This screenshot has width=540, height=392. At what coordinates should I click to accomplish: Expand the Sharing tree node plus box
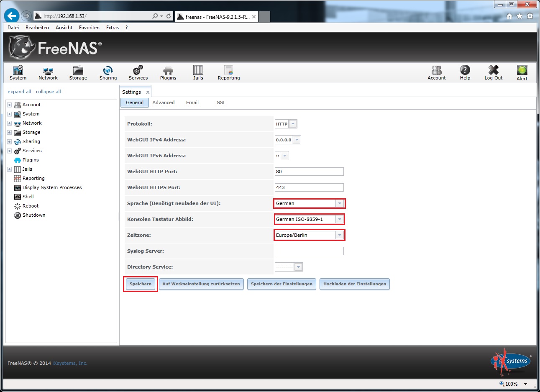tap(9, 141)
